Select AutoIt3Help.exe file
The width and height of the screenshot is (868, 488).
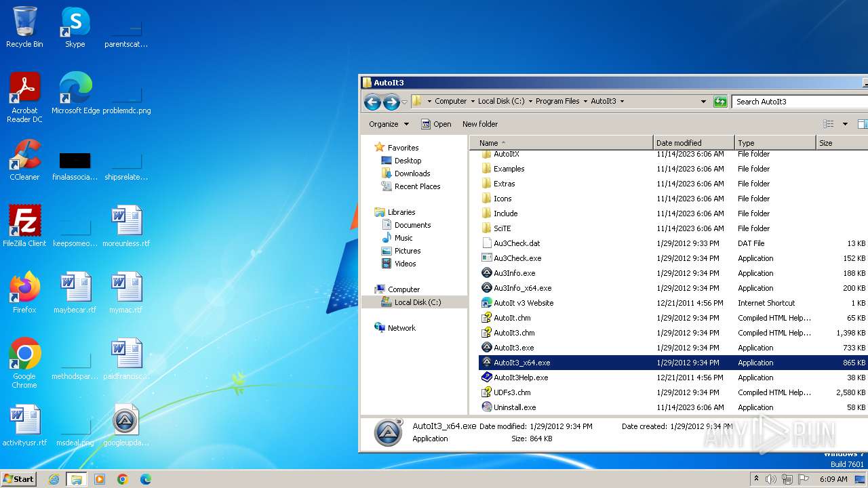(x=521, y=378)
